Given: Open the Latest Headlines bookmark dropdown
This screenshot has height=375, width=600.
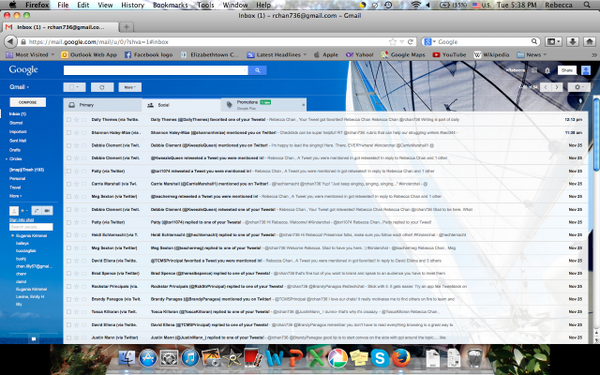Looking at the screenshot, I should (277, 55).
